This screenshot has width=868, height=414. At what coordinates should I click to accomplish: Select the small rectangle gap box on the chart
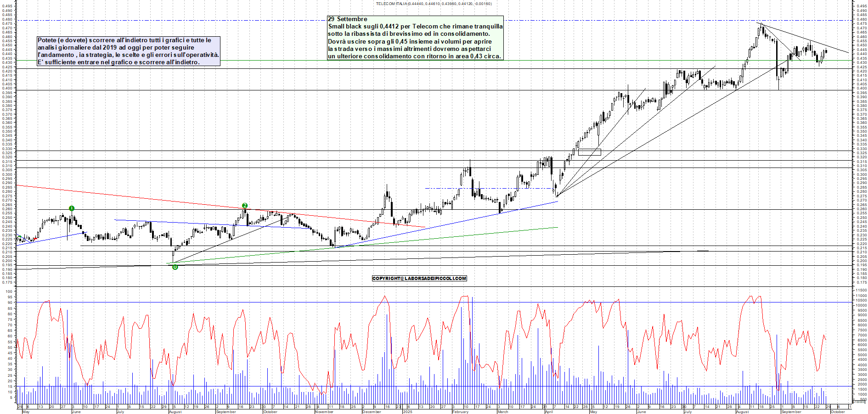click(x=589, y=152)
